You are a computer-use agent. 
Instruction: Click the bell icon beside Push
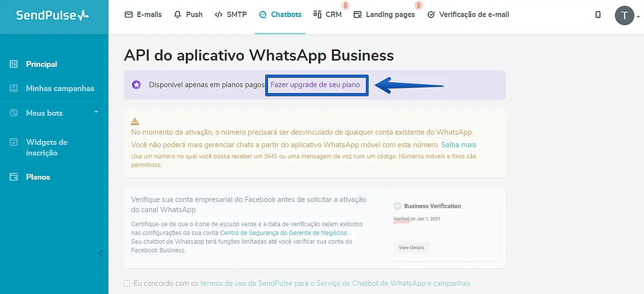pyautogui.click(x=178, y=15)
